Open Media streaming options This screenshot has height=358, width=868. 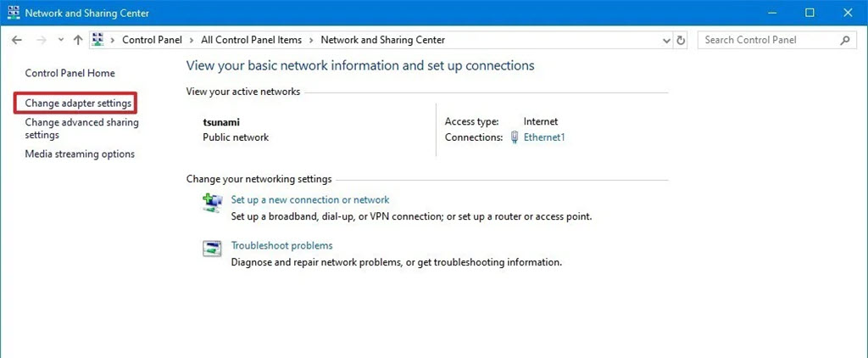(x=80, y=154)
